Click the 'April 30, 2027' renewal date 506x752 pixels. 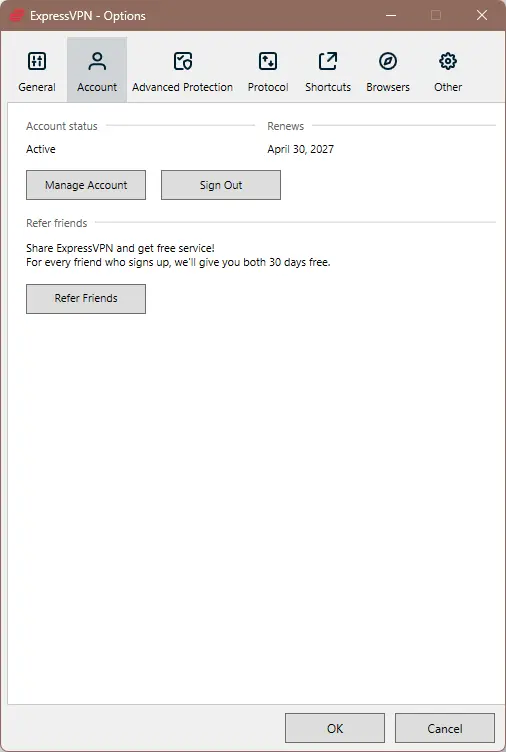coord(301,149)
